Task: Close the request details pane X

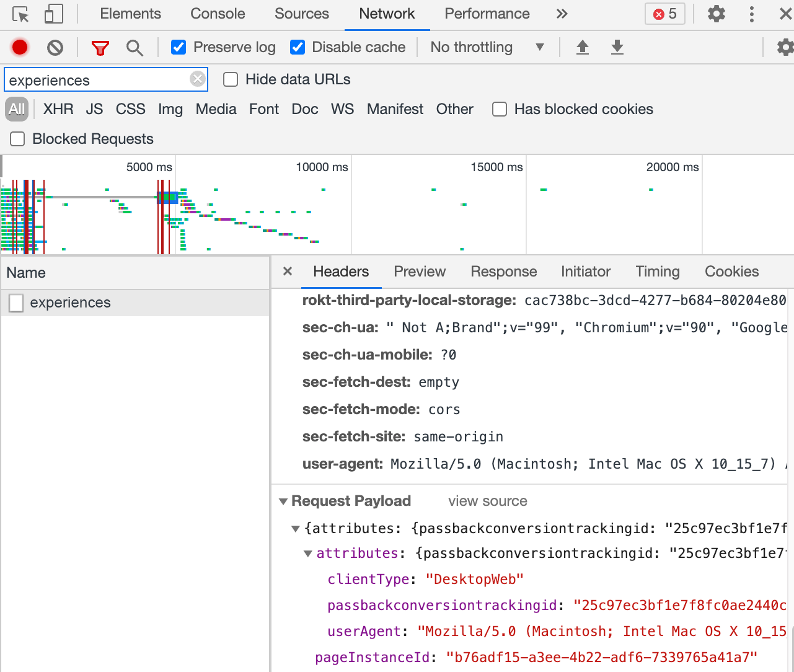Action: pyautogui.click(x=288, y=271)
